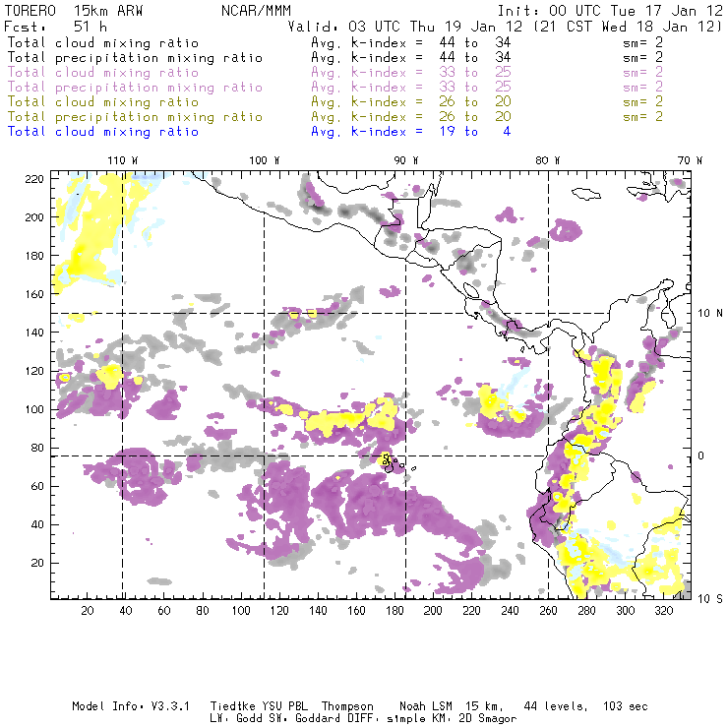
Task: Select the "100 W" longitude label
Action: [x=265, y=160]
